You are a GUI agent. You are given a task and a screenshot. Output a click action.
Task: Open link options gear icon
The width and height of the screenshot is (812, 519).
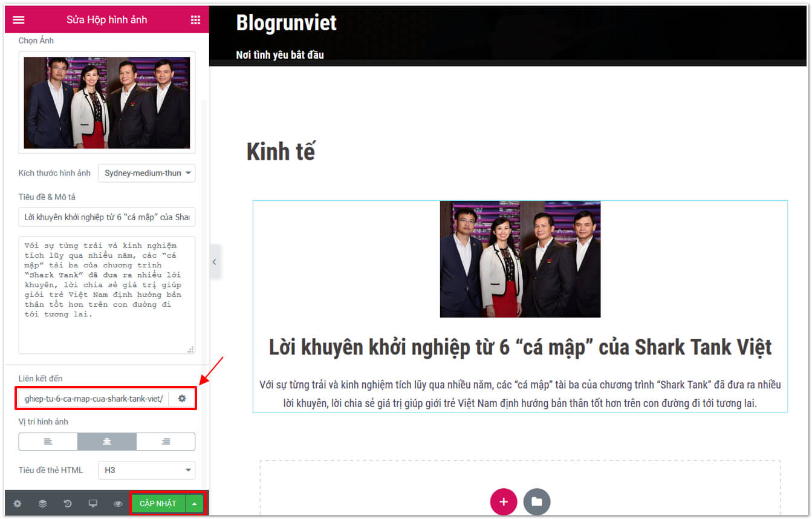(x=181, y=399)
